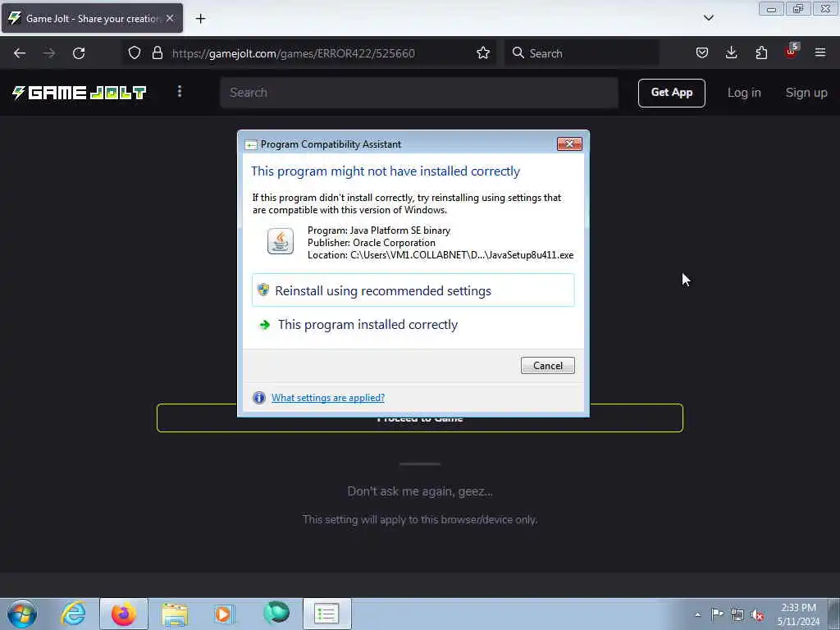Screen dimensions: 840x630
Task: Choose This program installed correctly
Action: point(413,325)
